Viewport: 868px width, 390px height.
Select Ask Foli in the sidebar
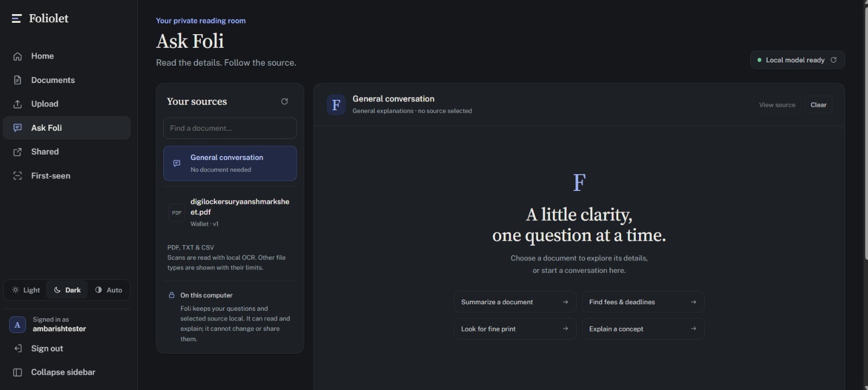pyautogui.click(x=67, y=128)
